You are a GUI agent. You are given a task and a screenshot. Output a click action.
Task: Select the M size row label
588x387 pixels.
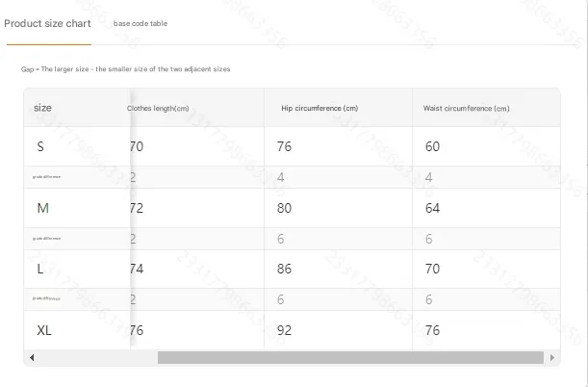pos(42,208)
